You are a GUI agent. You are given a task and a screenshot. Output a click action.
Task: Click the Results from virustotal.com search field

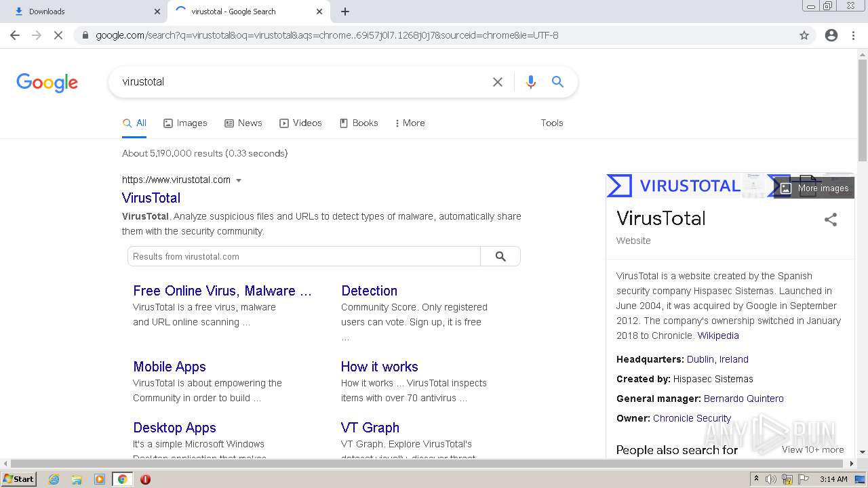click(304, 256)
